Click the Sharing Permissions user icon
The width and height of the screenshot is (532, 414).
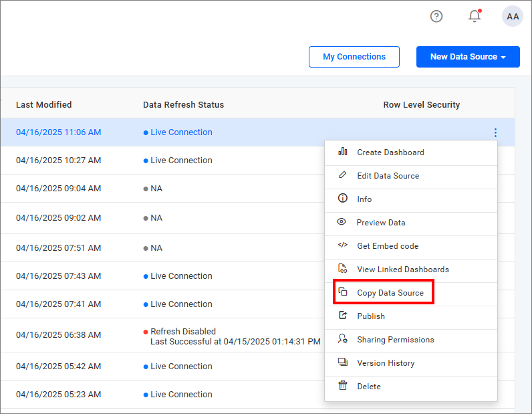(x=343, y=338)
